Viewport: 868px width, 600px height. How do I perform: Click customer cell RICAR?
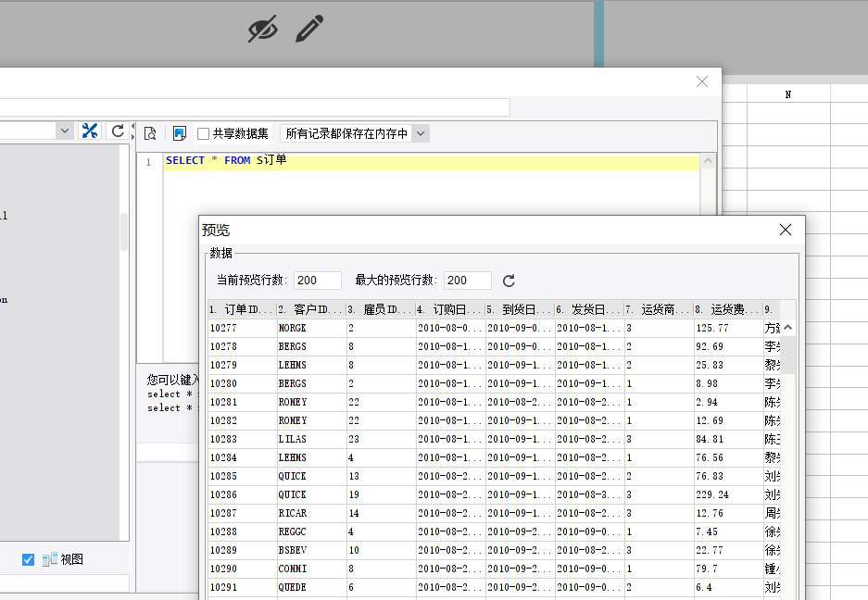(311, 514)
